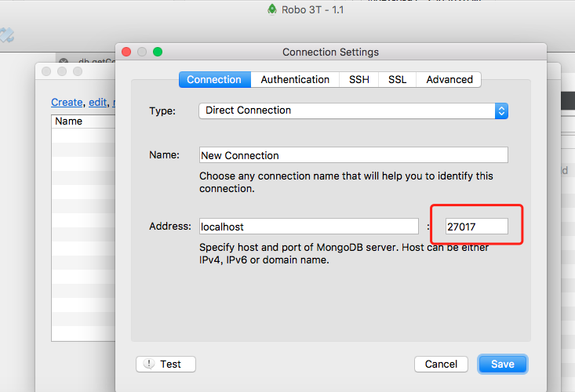Switch to the Connection tab

pos(214,79)
